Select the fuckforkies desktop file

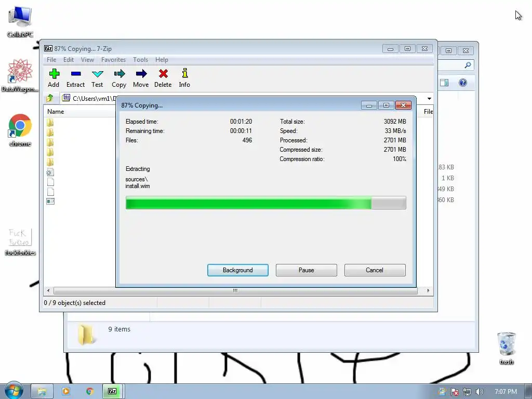click(20, 242)
